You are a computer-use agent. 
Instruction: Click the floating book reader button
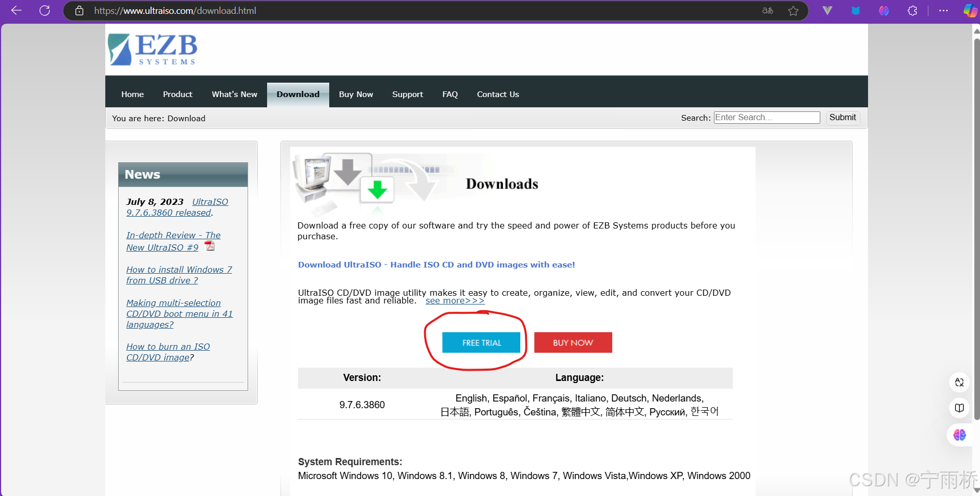coord(959,408)
